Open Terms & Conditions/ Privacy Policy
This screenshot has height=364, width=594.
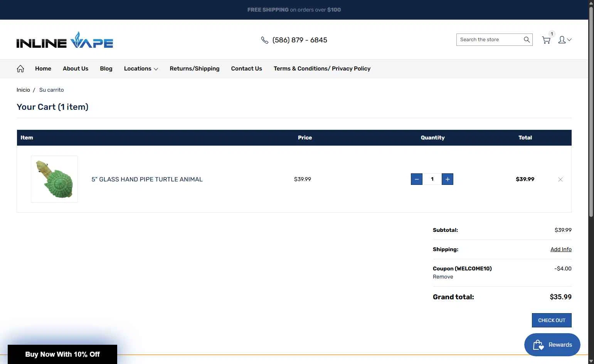coord(322,69)
